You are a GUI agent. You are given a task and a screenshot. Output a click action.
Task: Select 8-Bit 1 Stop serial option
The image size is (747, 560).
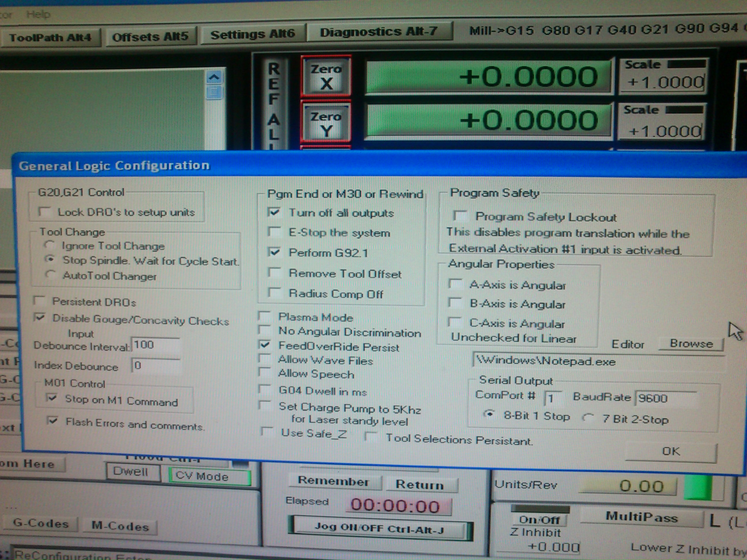pyautogui.click(x=489, y=414)
